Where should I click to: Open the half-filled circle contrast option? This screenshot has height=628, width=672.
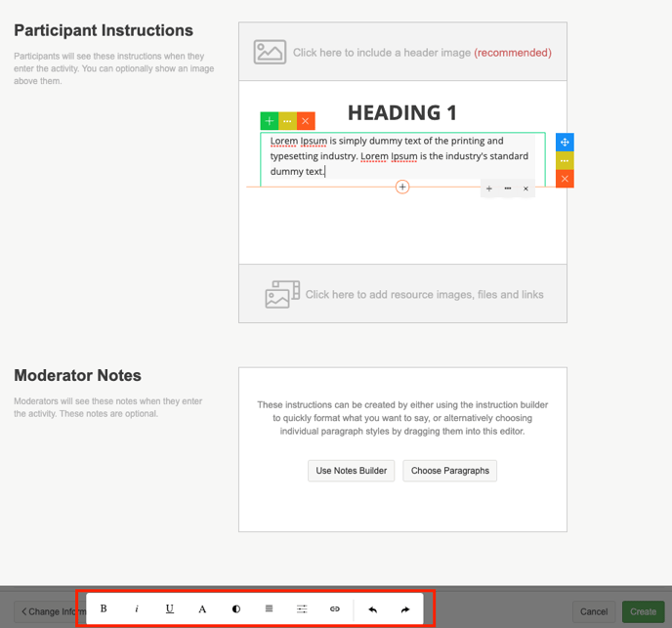coord(236,608)
